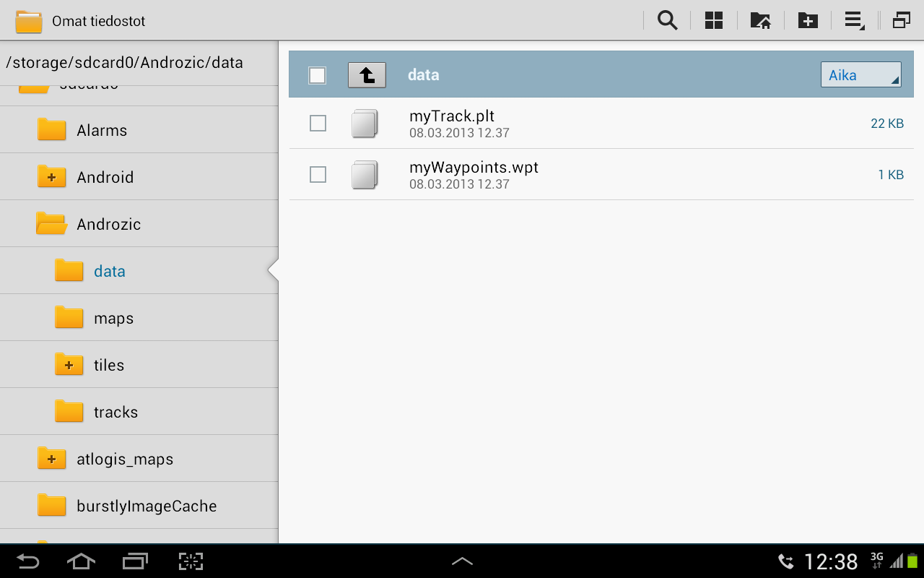
Task: Tap the Android back navigation button
Action: pos(29,561)
